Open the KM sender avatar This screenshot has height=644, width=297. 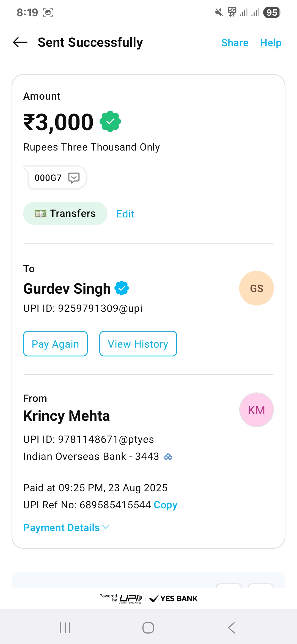256,410
